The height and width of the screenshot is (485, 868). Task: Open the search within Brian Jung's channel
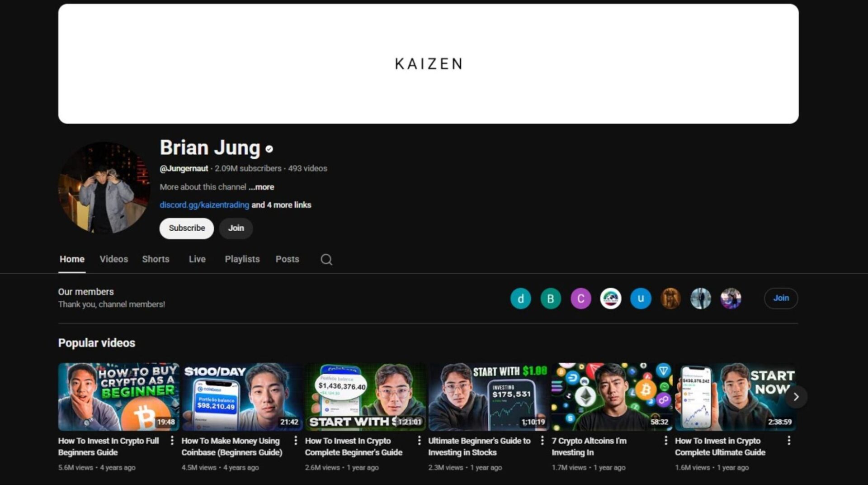[325, 259]
